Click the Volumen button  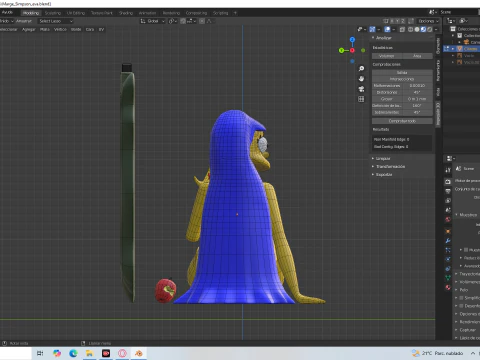point(387,56)
